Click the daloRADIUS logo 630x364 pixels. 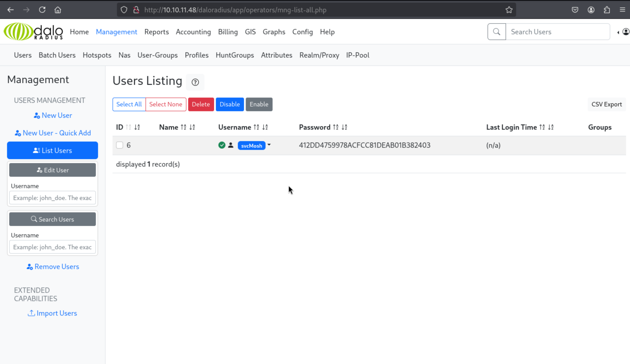(x=33, y=32)
